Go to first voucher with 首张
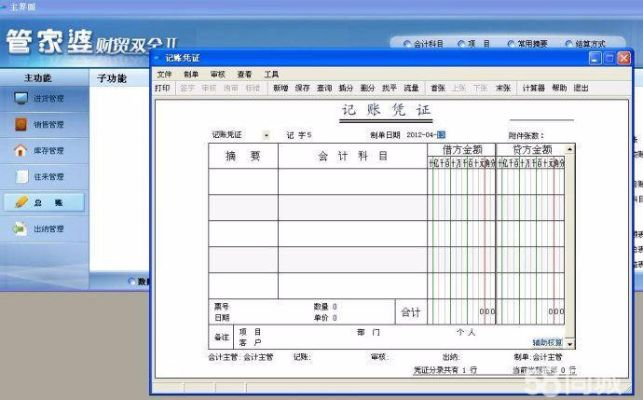Image resolution: width=643 pixels, height=400 pixels. click(438, 88)
